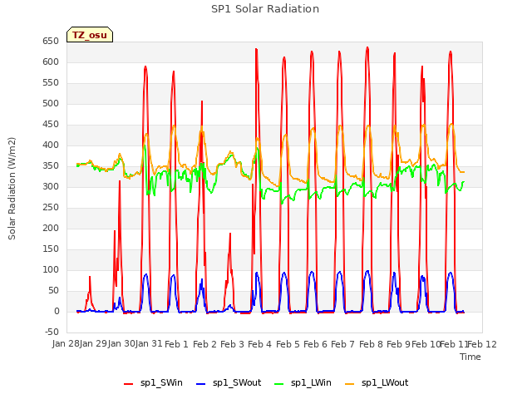Toggle sp1_LWin series in legend
Viewport: 532px width, 399px height.
point(303,383)
